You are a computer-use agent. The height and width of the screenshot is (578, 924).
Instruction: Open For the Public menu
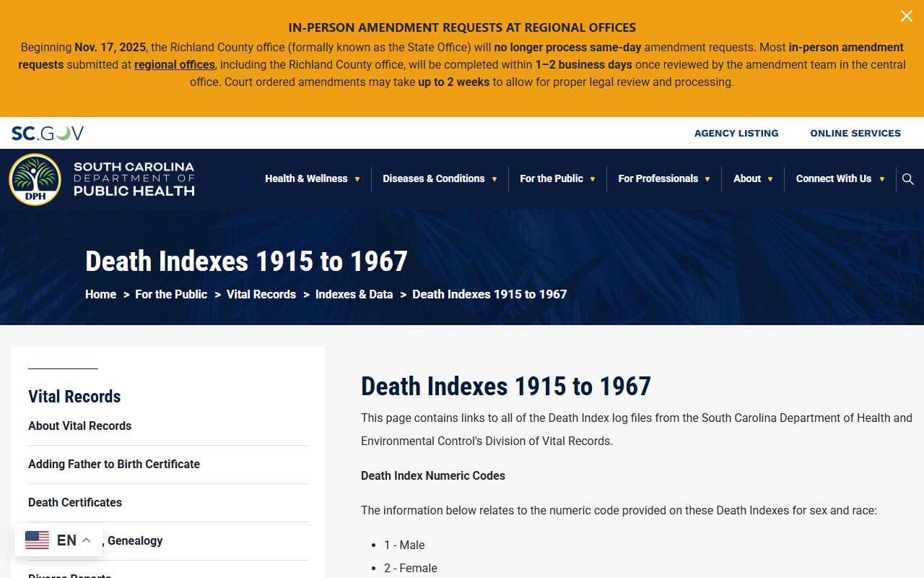tap(552, 178)
